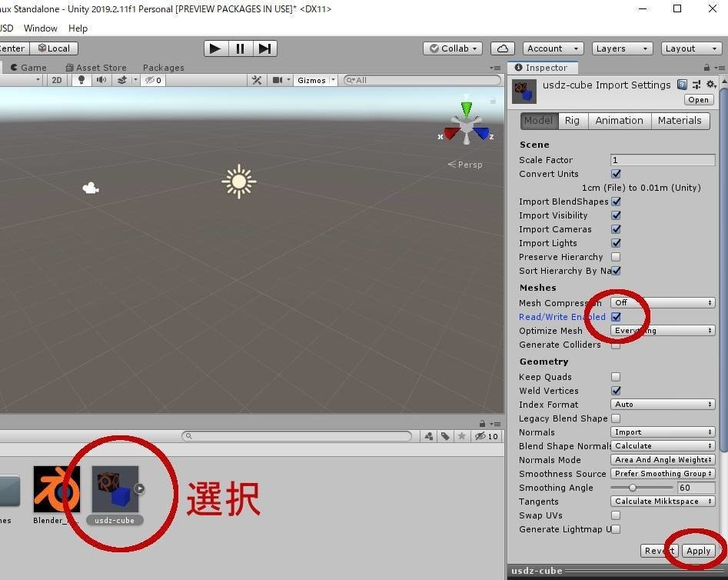Viewport: 728px width, 580px height.
Task: Pause the game with the pause button
Action: tap(240, 48)
